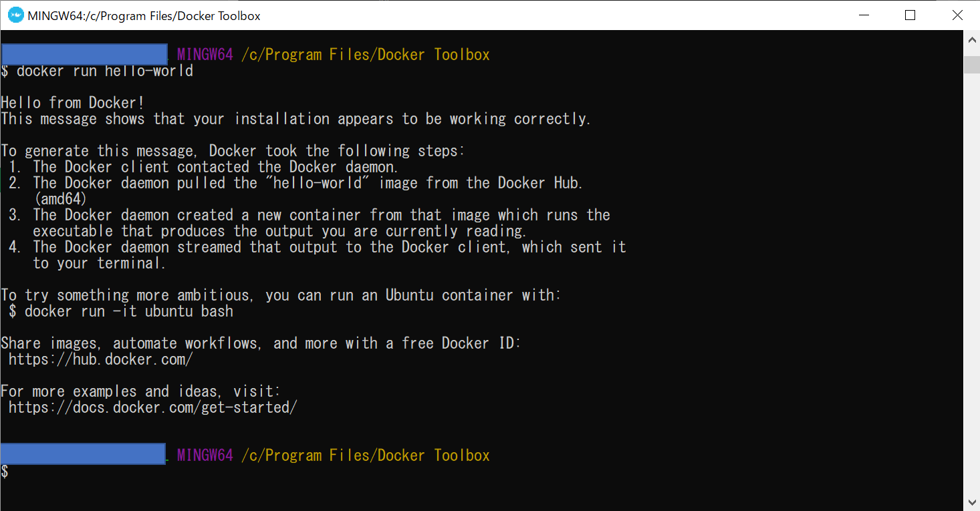Click the 'Hello from Docker!' line
Screen dimensions: 980x511
coord(73,103)
